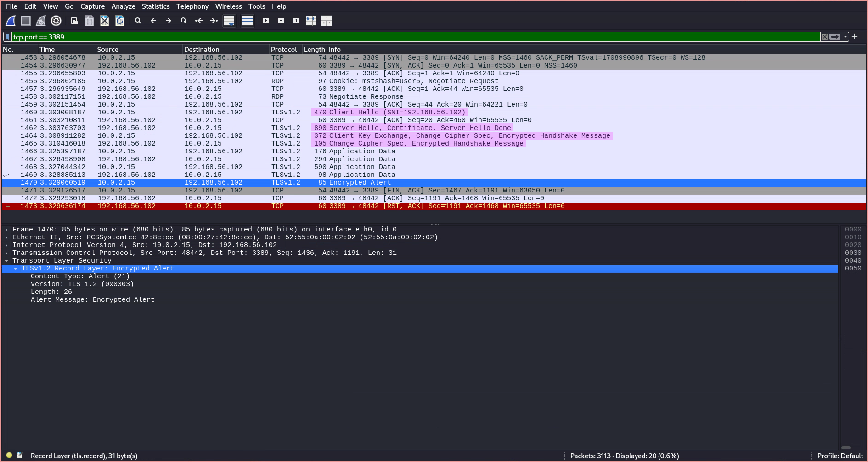
Task: Open display filter bookmarks icon
Action: 7,37
